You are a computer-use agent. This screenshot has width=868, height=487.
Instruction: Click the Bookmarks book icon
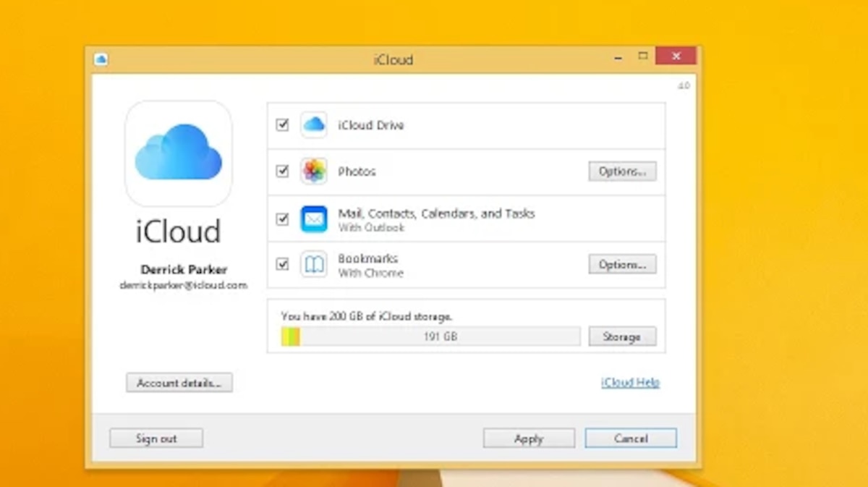pos(314,265)
